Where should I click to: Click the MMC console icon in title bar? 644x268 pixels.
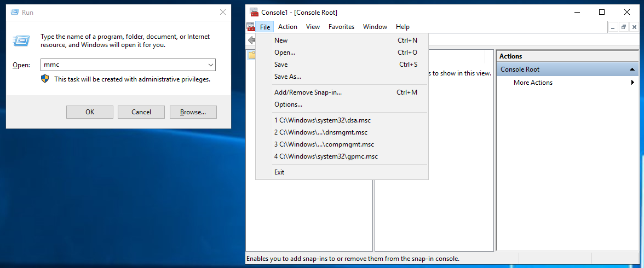click(254, 12)
